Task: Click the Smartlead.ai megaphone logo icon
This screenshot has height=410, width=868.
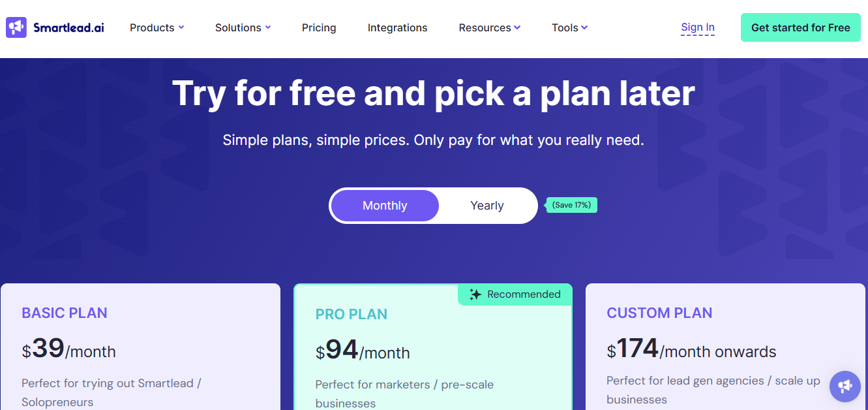Action: pos(16,27)
